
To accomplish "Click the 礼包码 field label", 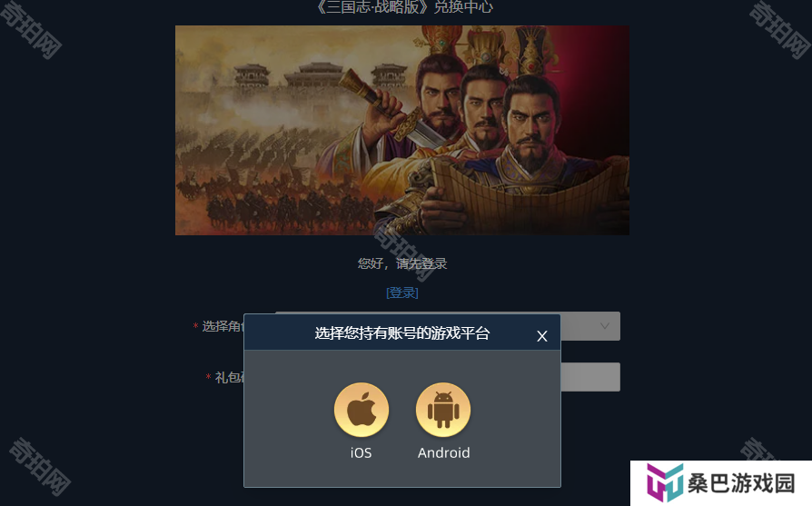I will 229,377.
